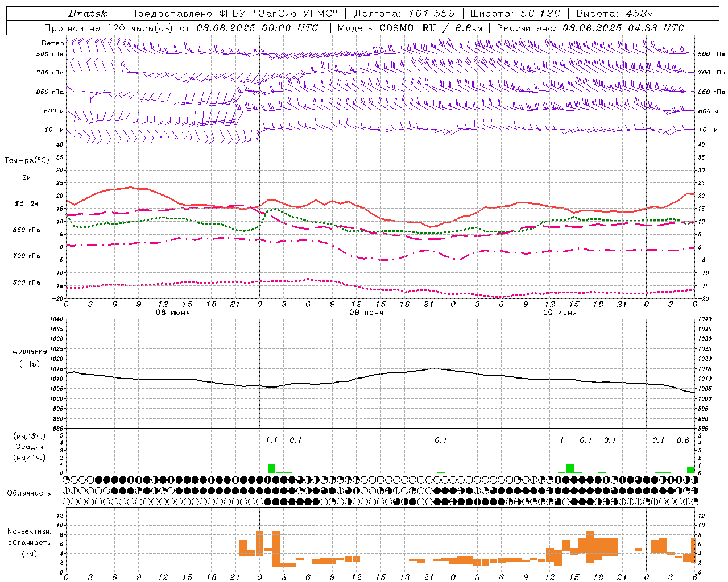Click the Широта: 56.126 value

pos(515,14)
